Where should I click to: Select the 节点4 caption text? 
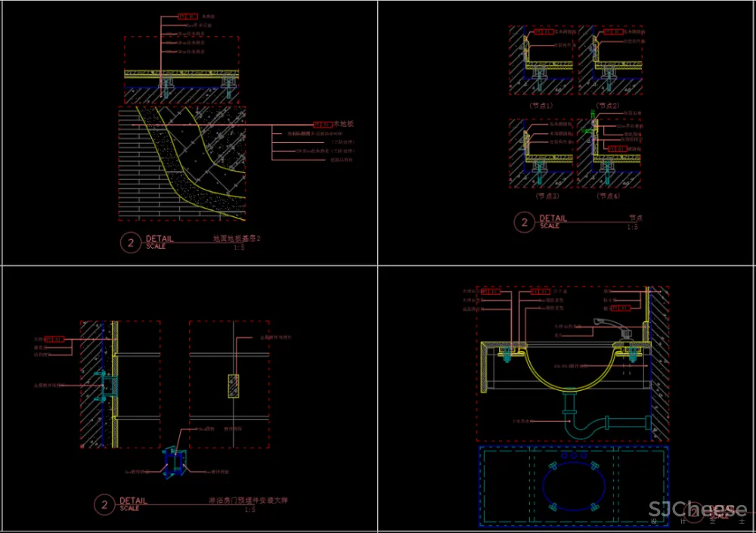(x=607, y=196)
